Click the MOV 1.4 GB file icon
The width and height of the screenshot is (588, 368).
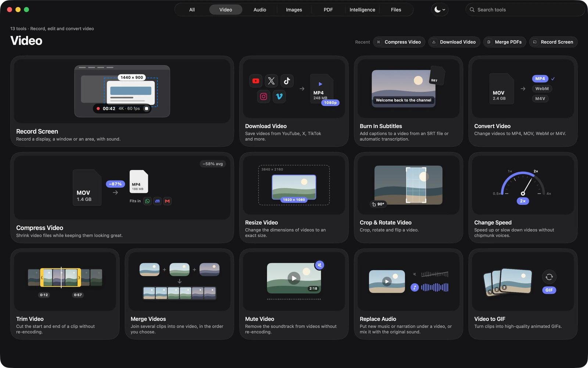87,188
